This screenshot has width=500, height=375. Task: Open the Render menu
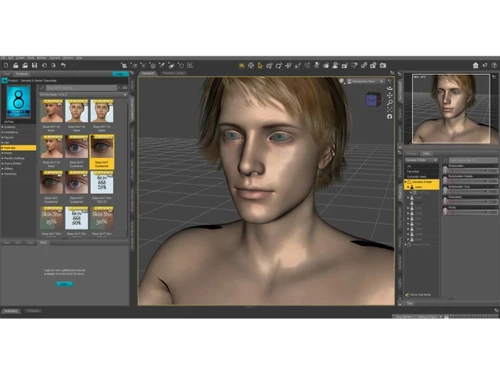pos(42,58)
